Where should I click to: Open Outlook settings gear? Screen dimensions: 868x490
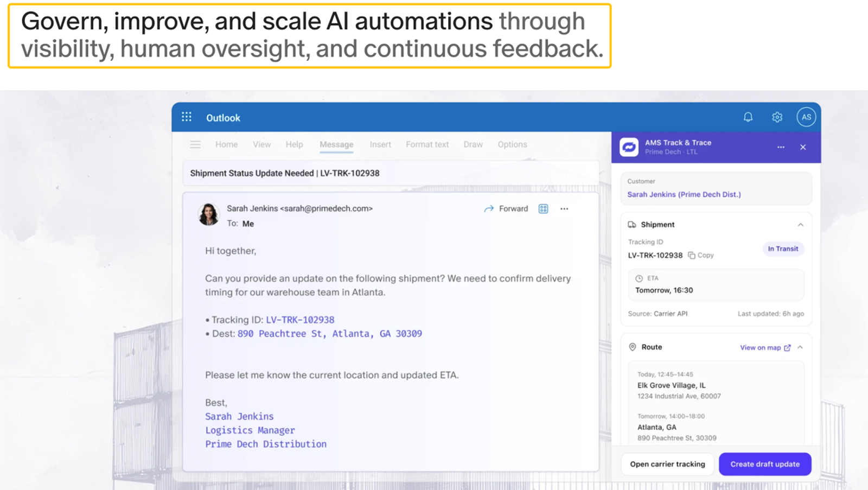[777, 117]
